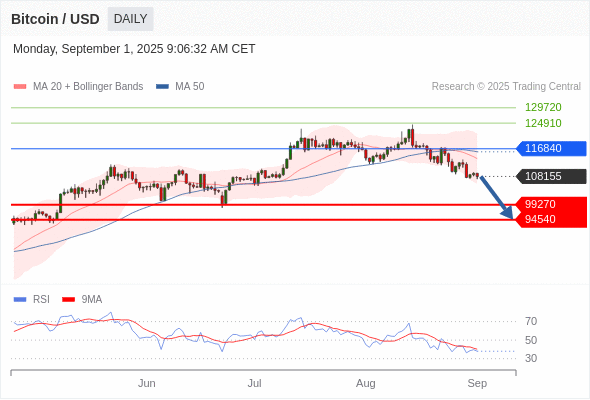This screenshot has width=590, height=400.
Task: Click the 'MA 50' legend label
Action: coord(190,87)
